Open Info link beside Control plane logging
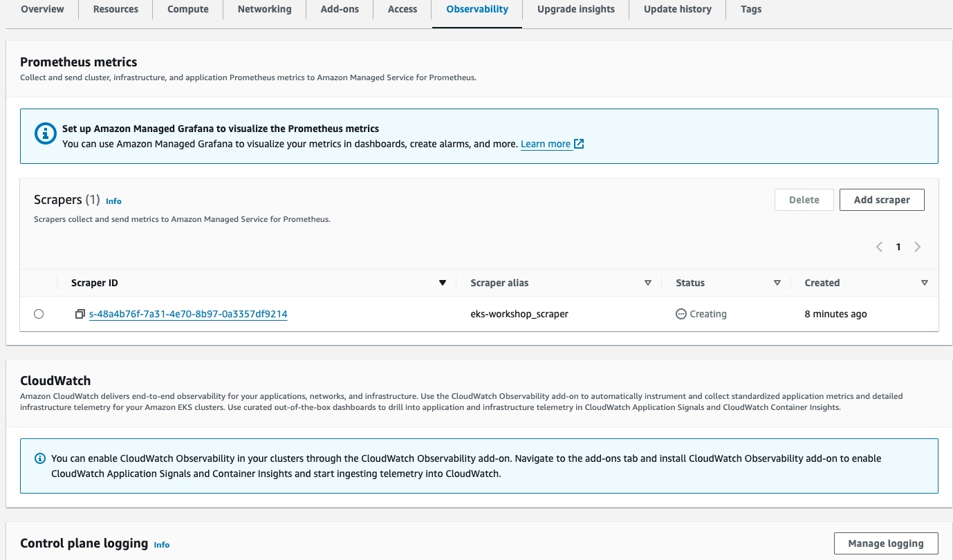Screen dimensions: 953x560 click(161, 545)
